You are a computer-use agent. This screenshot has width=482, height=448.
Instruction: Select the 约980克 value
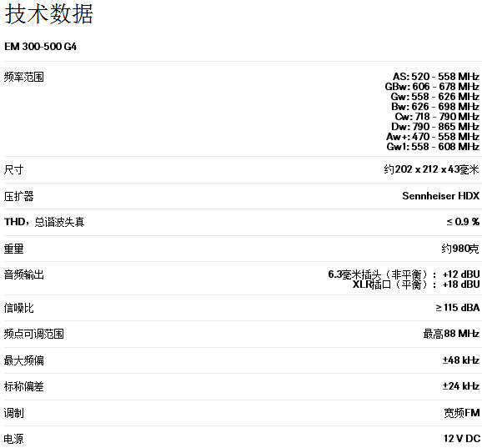[x=460, y=248]
